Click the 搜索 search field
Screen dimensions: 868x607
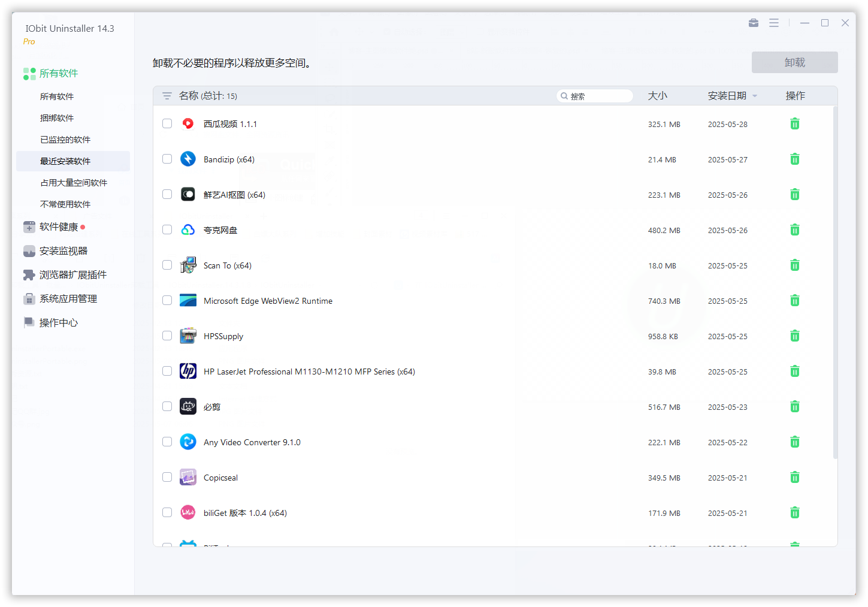(595, 96)
